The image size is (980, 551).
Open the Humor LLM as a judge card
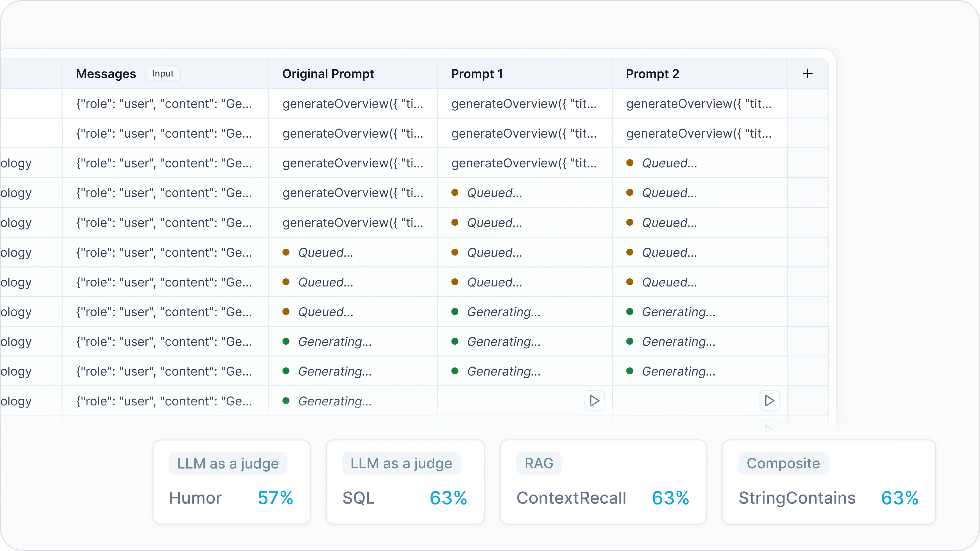(x=231, y=482)
